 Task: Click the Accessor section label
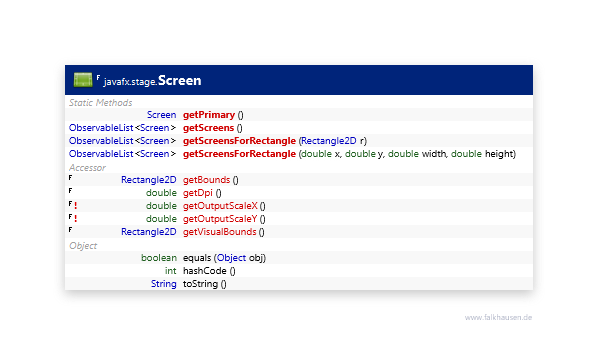pyautogui.click(x=88, y=168)
